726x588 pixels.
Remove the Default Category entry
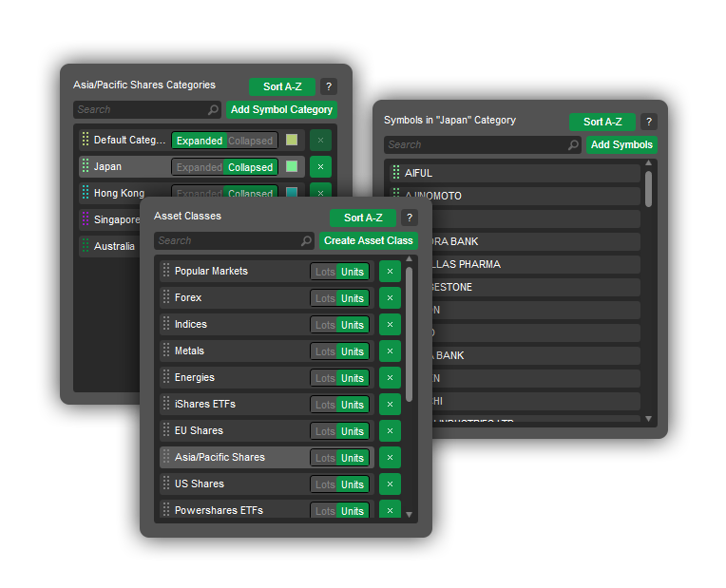pyautogui.click(x=320, y=141)
